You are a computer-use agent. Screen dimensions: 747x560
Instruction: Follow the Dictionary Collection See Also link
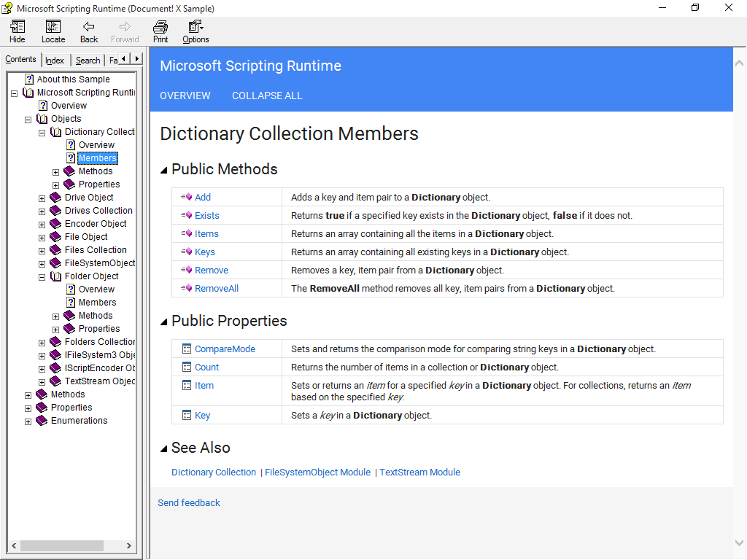click(214, 472)
